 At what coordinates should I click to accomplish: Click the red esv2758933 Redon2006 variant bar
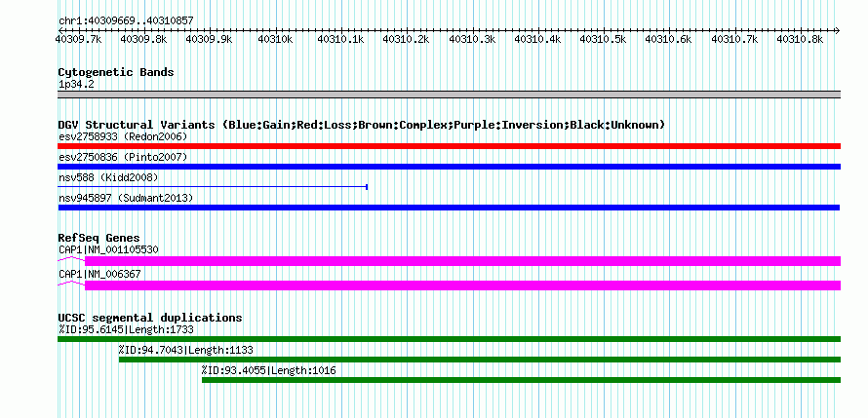[449, 146]
